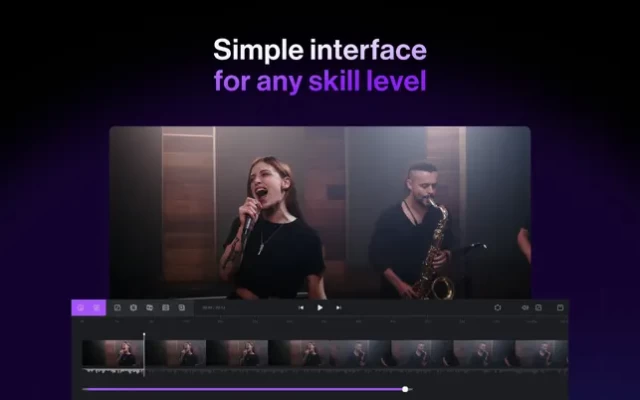Click the white playhead marker on the timeline

point(144,336)
